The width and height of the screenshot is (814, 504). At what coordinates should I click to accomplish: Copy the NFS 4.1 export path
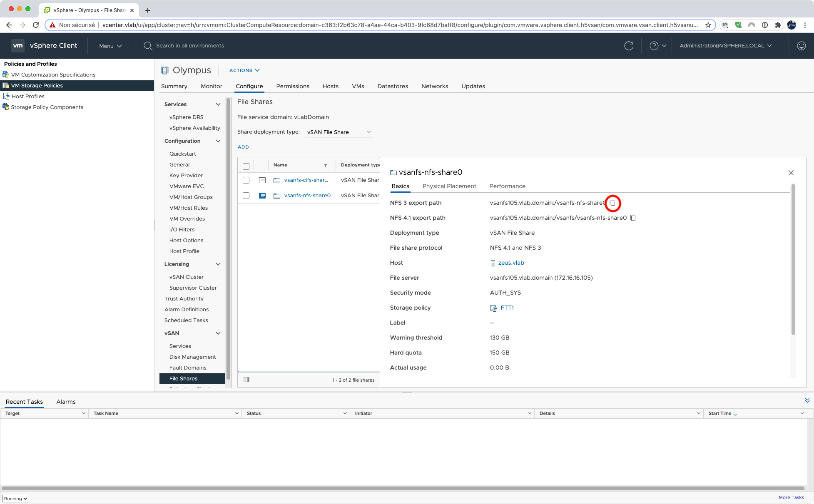click(x=633, y=218)
